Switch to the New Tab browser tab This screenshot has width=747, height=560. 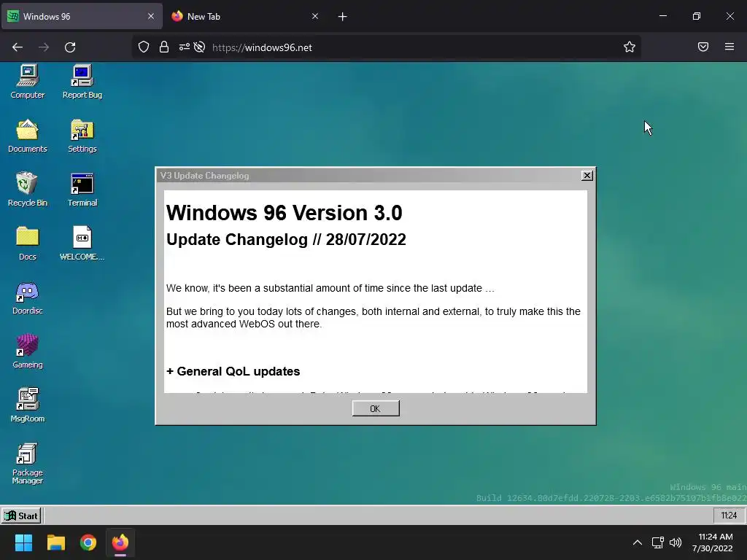(x=244, y=16)
